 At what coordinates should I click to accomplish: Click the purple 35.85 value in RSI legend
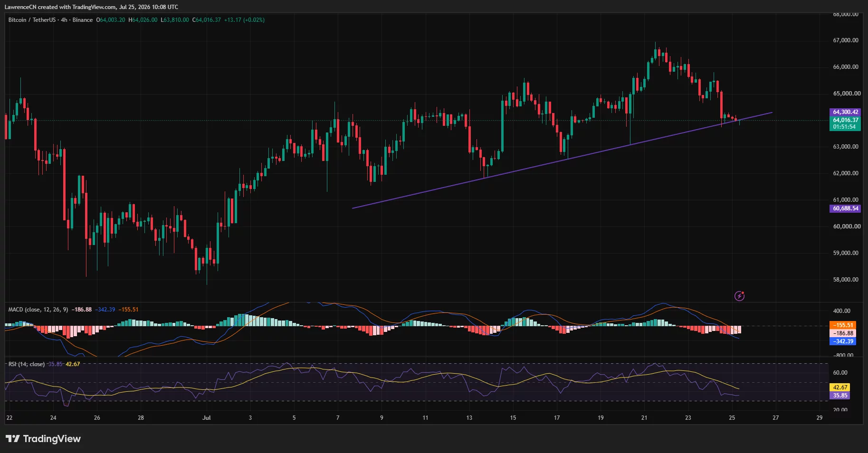click(55, 364)
